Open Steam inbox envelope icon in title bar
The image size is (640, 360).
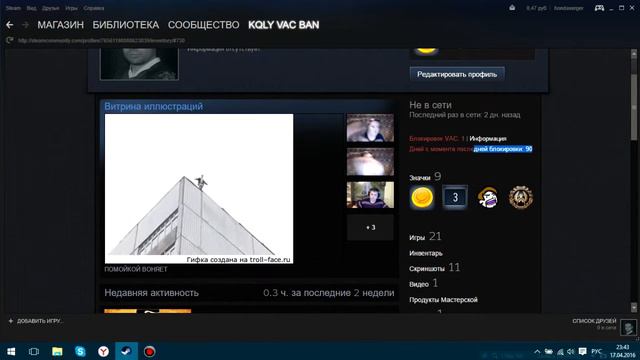click(x=512, y=8)
